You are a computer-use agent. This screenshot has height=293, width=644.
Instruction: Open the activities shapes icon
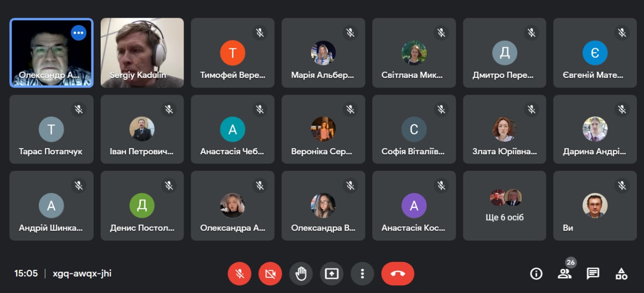pos(621,273)
